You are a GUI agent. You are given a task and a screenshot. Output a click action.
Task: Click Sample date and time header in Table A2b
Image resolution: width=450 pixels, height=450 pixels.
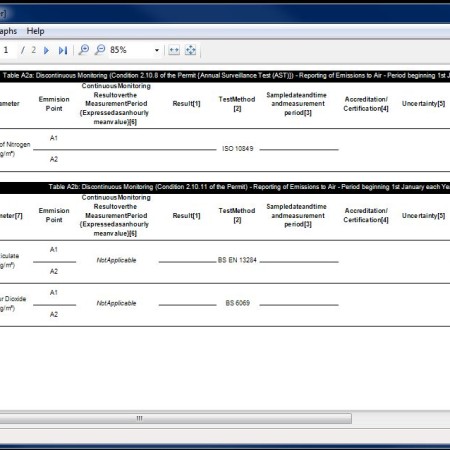click(x=297, y=215)
